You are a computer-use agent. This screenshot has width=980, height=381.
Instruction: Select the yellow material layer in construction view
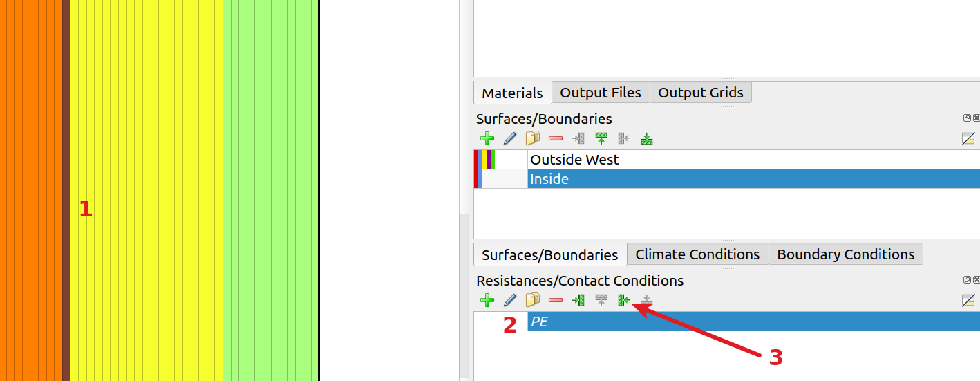pos(147,190)
